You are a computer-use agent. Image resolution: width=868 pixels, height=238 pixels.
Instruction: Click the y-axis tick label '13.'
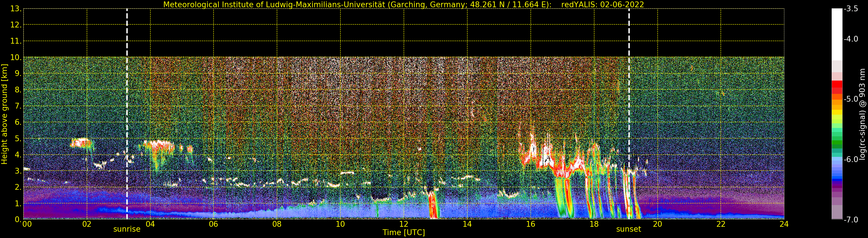(x=16, y=9)
